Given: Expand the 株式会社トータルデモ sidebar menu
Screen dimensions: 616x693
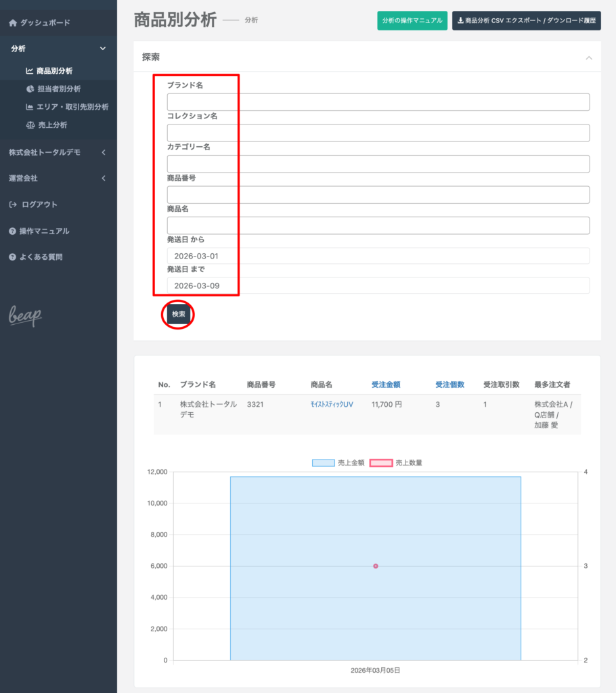Looking at the screenshot, I should click(x=103, y=152).
